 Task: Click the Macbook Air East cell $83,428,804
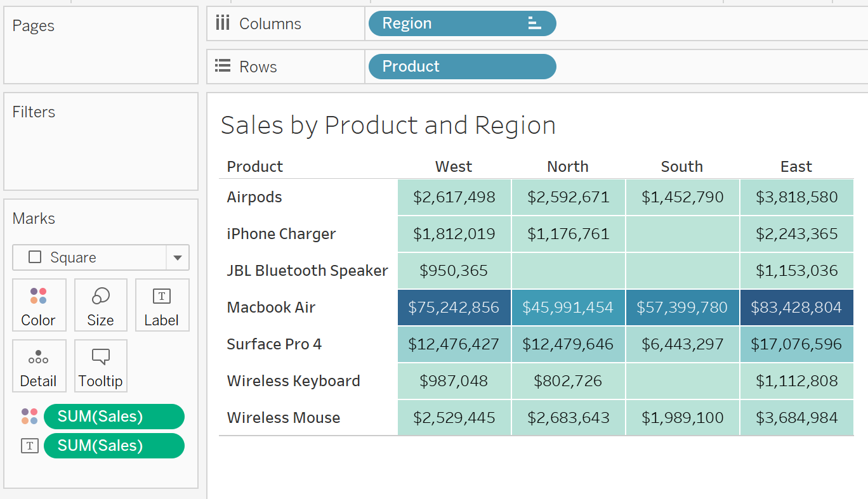coord(796,308)
